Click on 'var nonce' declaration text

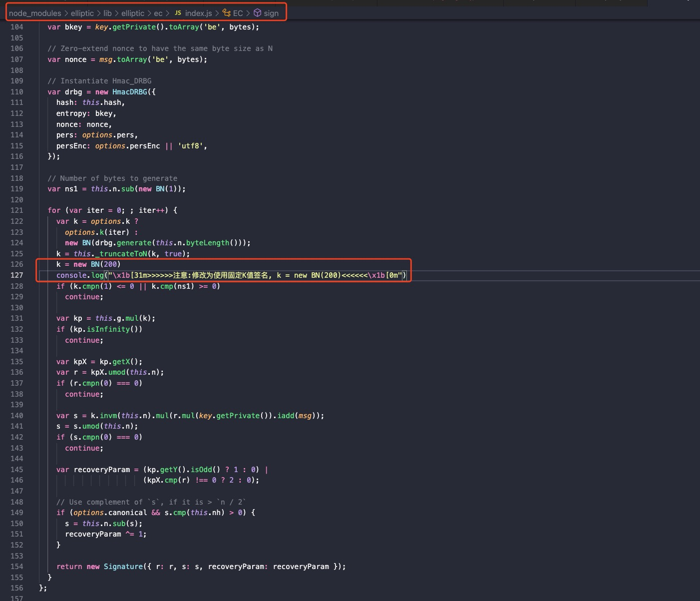(67, 59)
